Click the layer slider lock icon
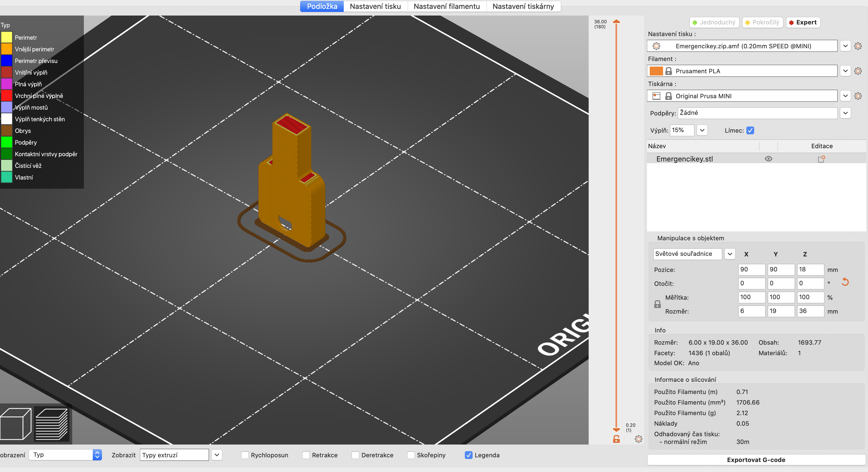Image resolution: width=868 pixels, height=472 pixels. click(616, 439)
